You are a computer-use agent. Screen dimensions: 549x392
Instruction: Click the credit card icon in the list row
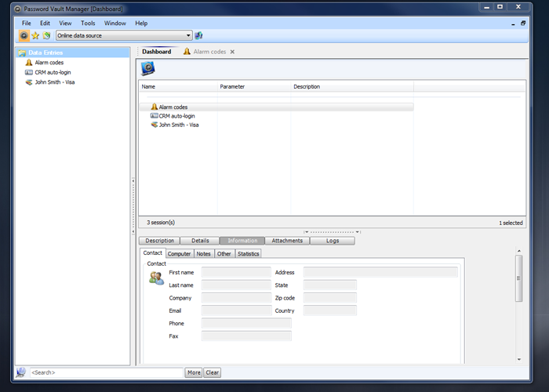pyautogui.click(x=154, y=125)
